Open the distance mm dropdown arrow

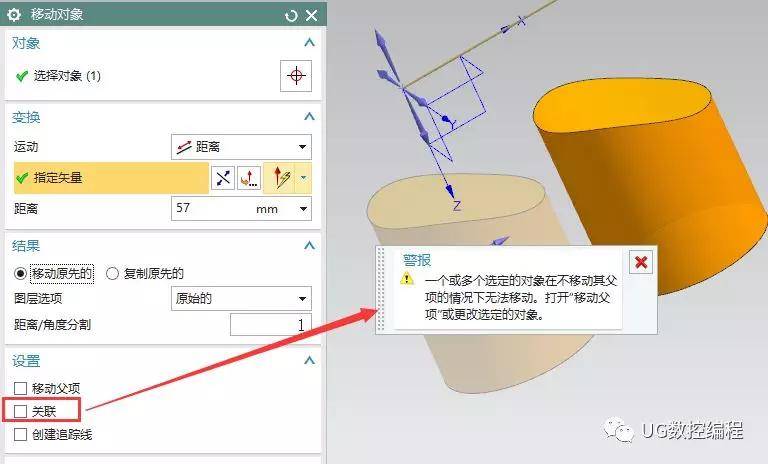click(x=303, y=209)
